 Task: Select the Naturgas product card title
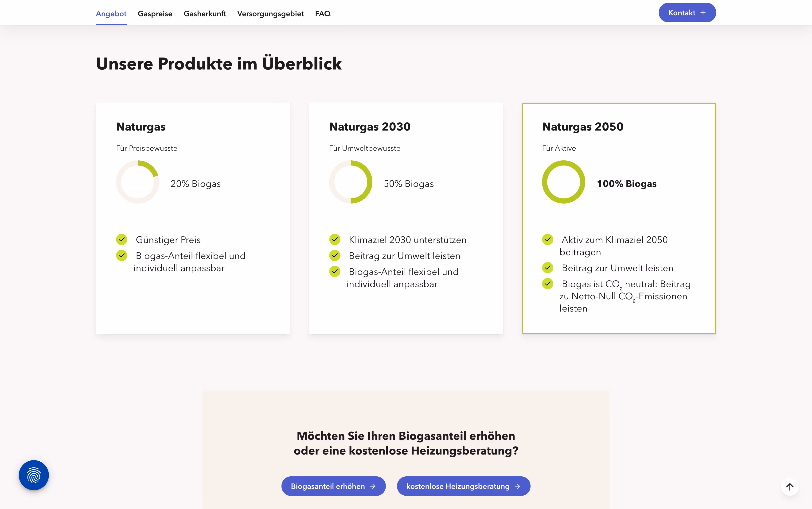(141, 127)
